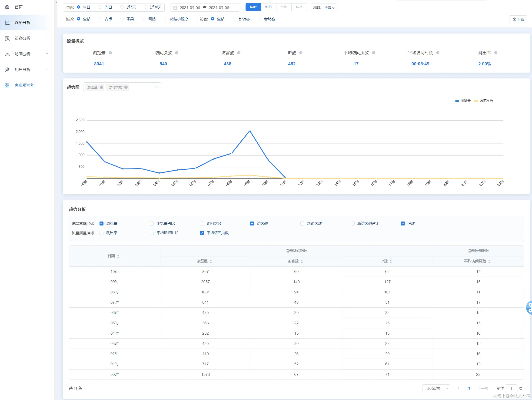Uncheck the 访客数 indicator checkbox
This screenshot has height=400, width=532.
(252, 223)
